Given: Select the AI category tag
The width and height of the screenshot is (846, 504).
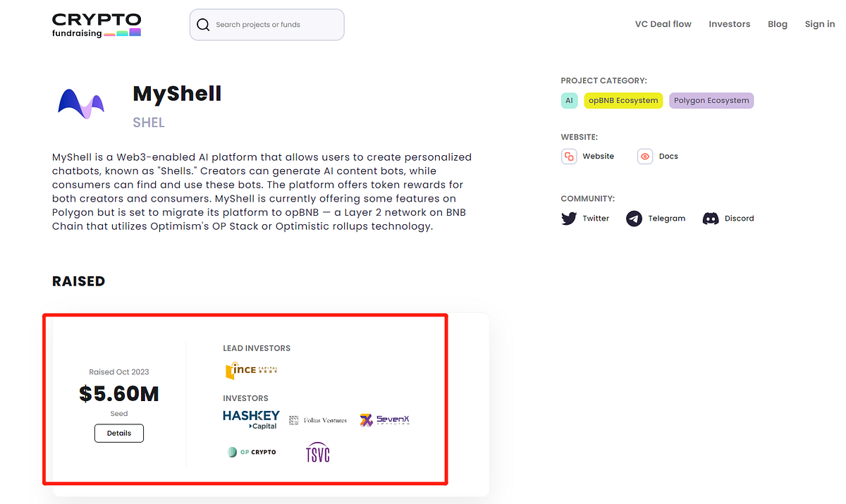Looking at the screenshot, I should 569,100.
